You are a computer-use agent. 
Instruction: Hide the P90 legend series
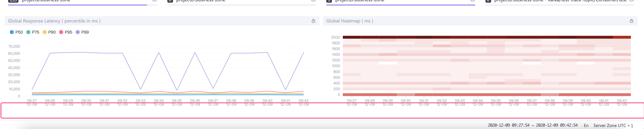click(49, 32)
